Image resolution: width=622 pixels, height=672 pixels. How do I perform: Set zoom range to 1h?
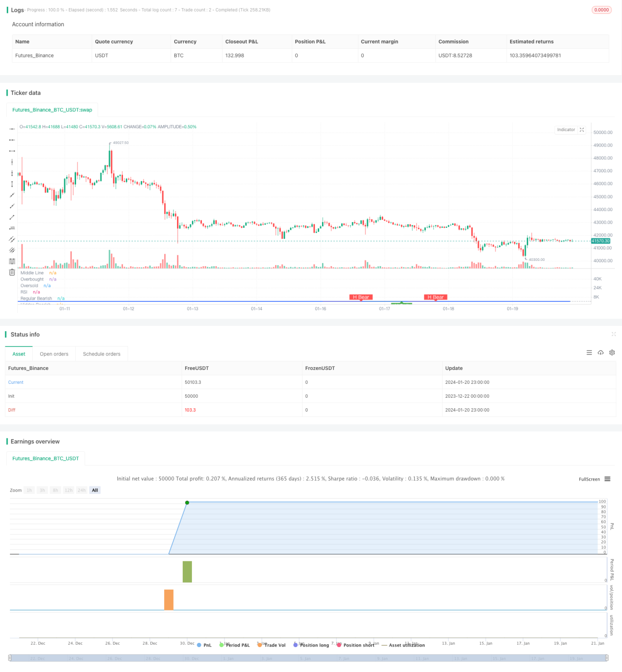(29, 490)
